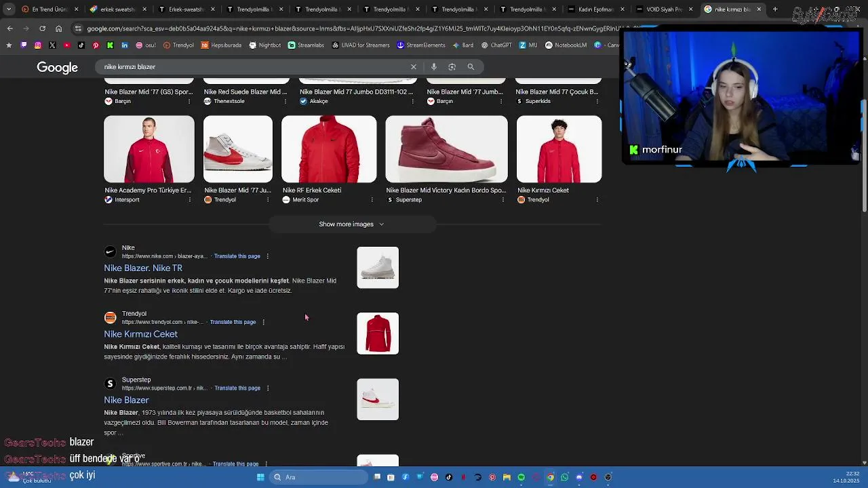
Task: Open Discord from the taskbar
Action: (579, 477)
